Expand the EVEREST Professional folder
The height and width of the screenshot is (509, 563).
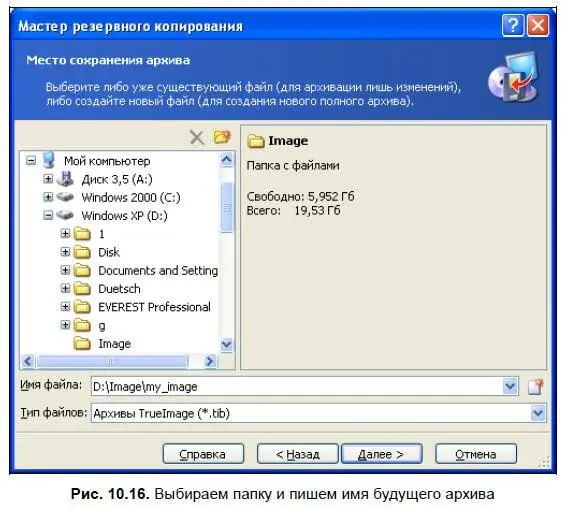pyautogui.click(x=65, y=306)
